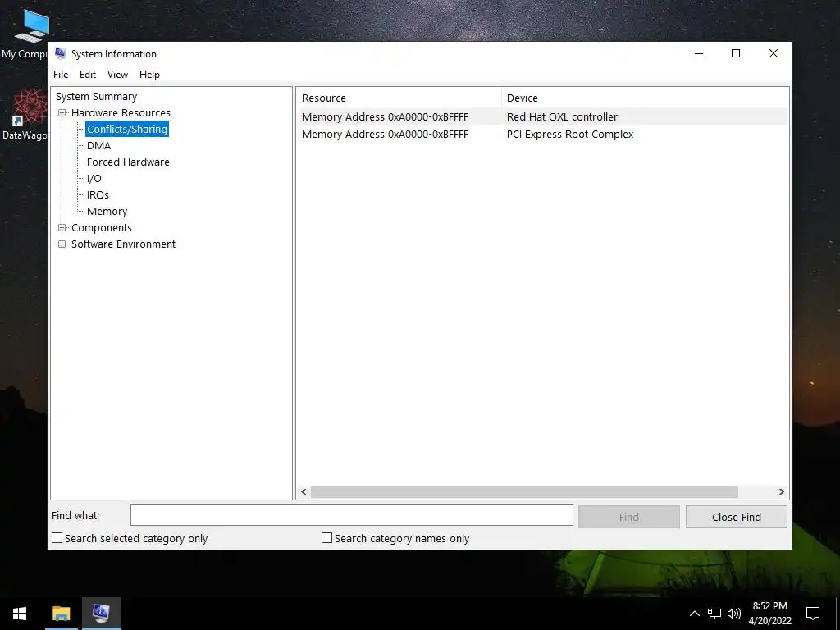Open the Edit menu
The image size is (840, 630).
click(87, 75)
